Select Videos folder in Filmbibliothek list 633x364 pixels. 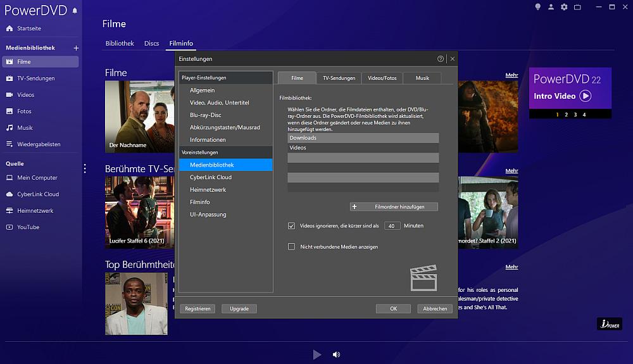tap(363, 147)
